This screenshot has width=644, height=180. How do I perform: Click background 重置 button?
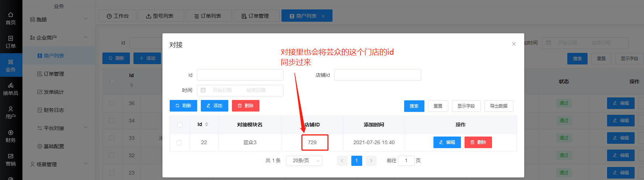tap(601, 58)
